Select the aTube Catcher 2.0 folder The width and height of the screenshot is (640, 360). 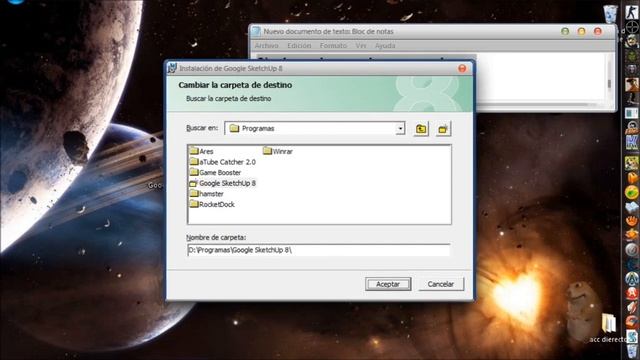point(223,162)
